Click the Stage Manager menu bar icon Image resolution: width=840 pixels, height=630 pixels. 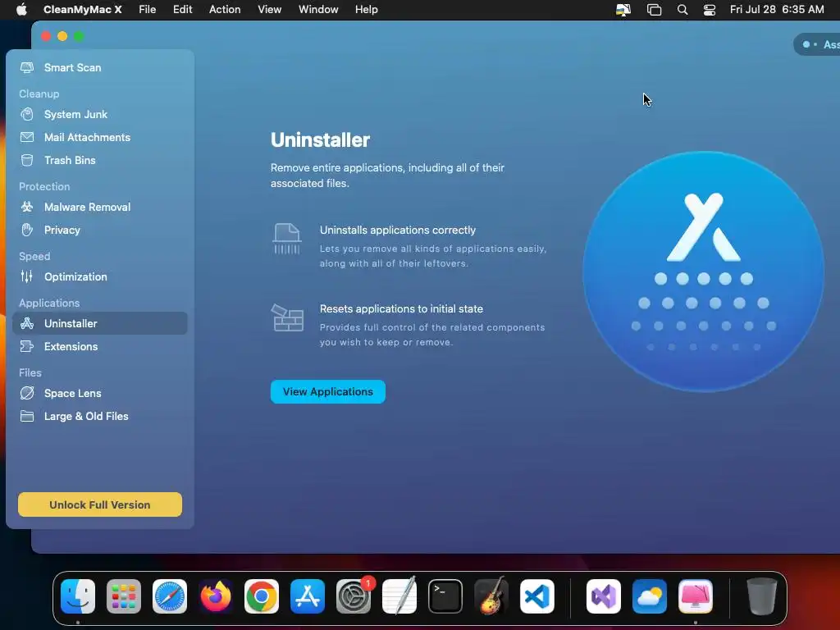654,10
